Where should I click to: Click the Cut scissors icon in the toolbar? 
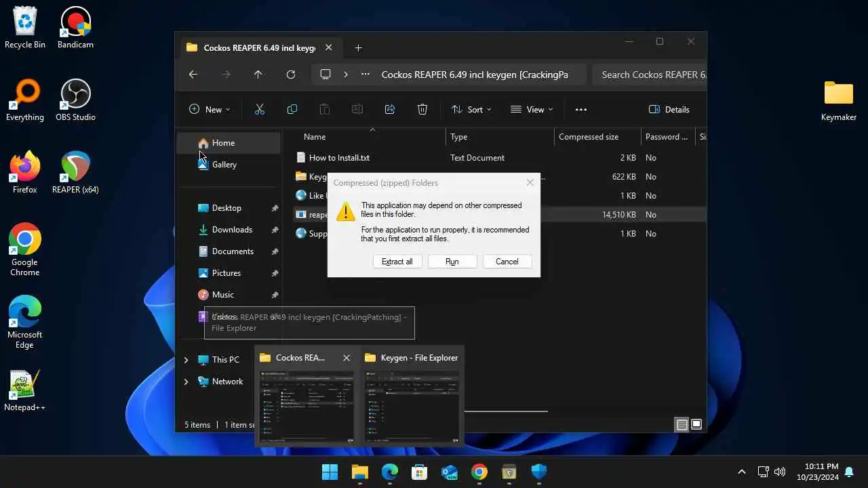point(259,109)
